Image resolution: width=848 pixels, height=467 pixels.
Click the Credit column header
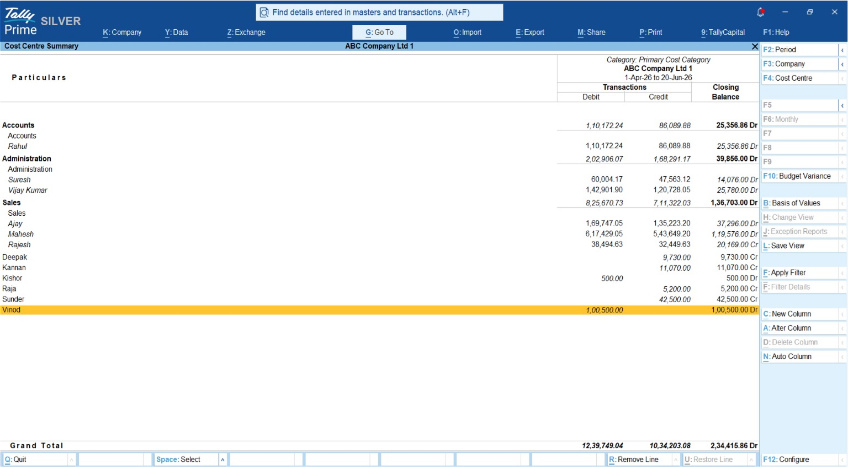pyautogui.click(x=658, y=97)
